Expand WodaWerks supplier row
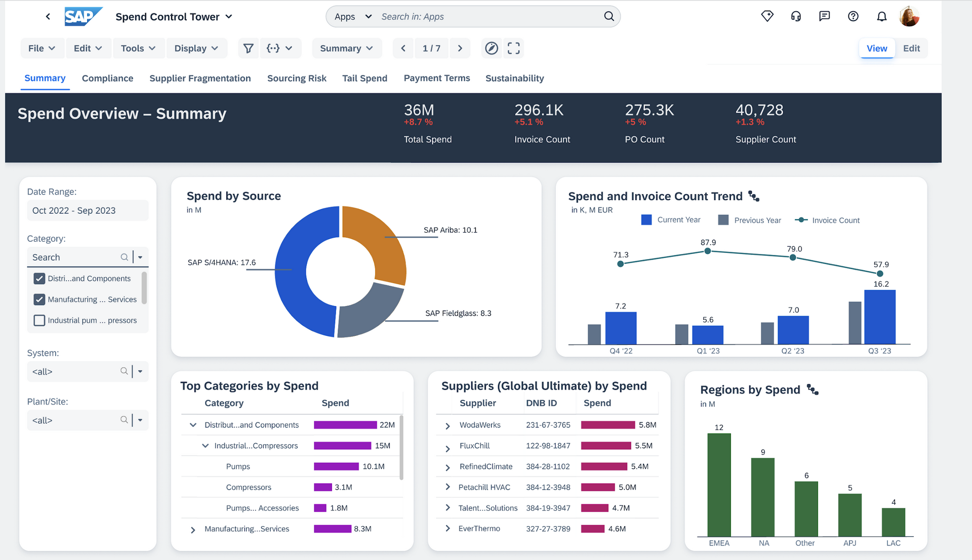The width and height of the screenshot is (972, 560). 448,426
